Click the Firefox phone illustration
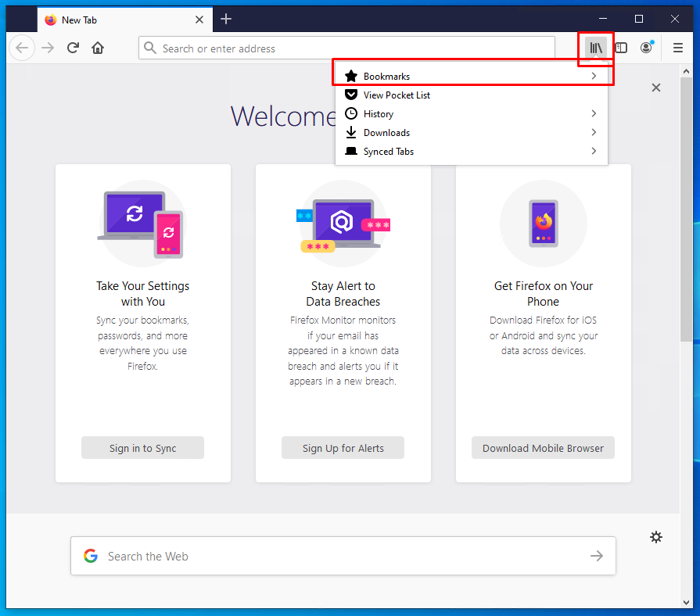The height and width of the screenshot is (616, 700). (x=544, y=224)
